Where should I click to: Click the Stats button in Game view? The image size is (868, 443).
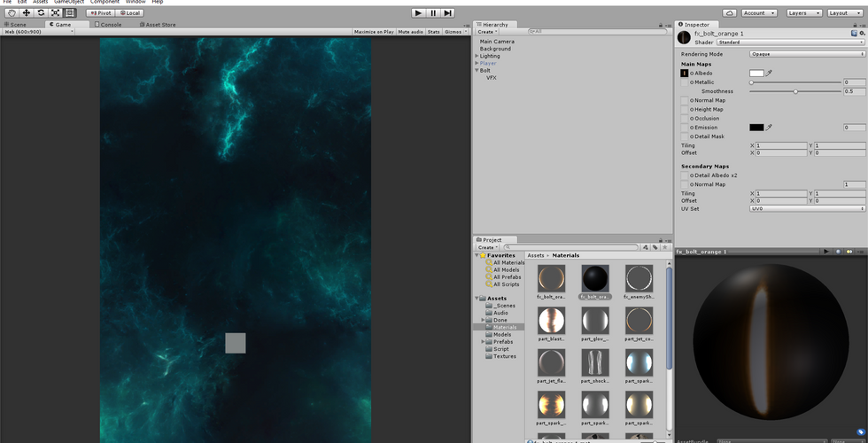pyautogui.click(x=433, y=32)
